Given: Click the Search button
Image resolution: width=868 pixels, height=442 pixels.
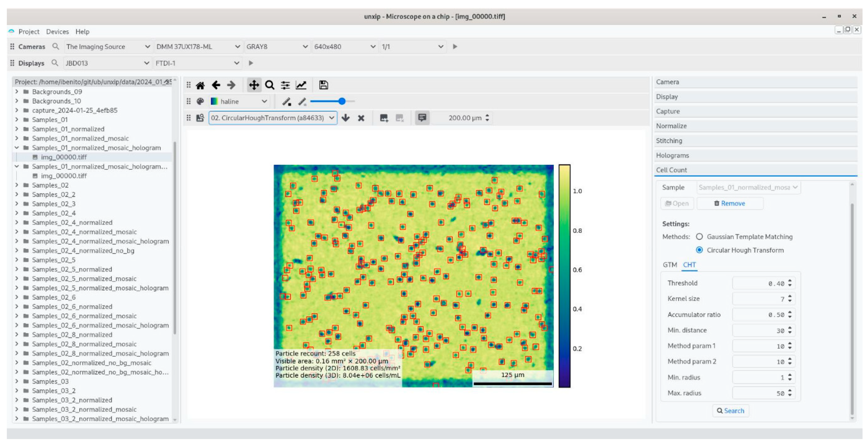Looking at the screenshot, I should [x=730, y=411].
